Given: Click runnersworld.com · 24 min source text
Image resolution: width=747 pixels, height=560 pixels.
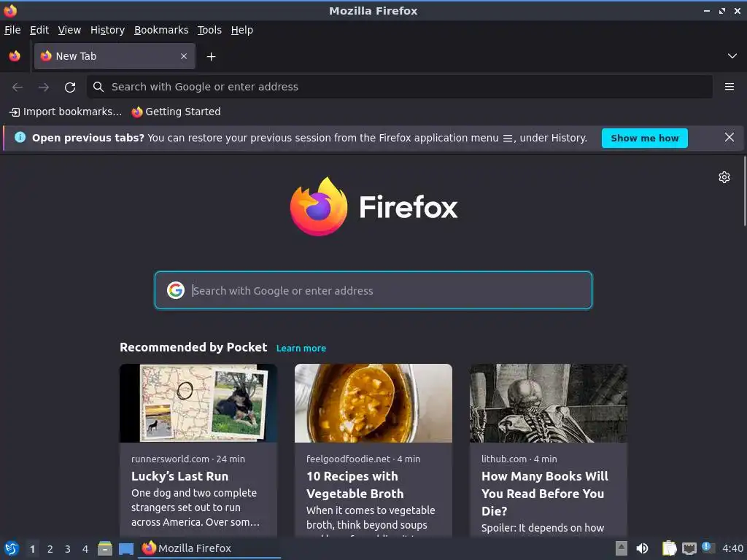Looking at the screenshot, I should tap(187, 459).
